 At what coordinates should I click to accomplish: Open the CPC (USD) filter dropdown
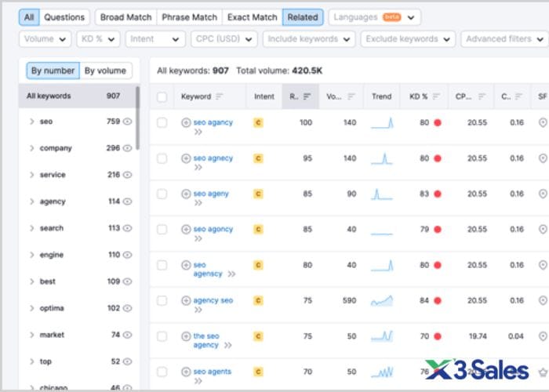pos(224,39)
